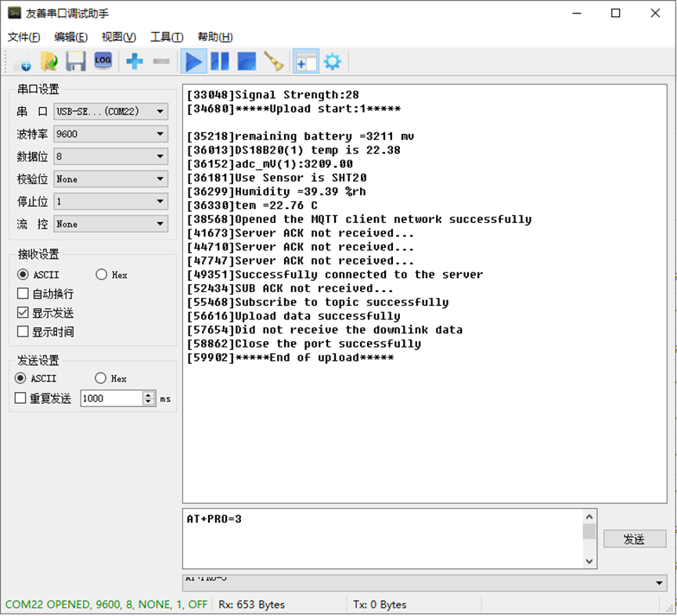This screenshot has width=677, height=616.
Task: Click the 'Signal Strength:28' log line
Action: (273, 95)
